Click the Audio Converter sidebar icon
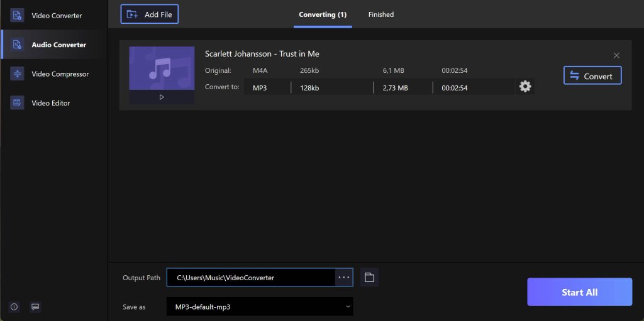The width and height of the screenshot is (644, 321). click(17, 45)
